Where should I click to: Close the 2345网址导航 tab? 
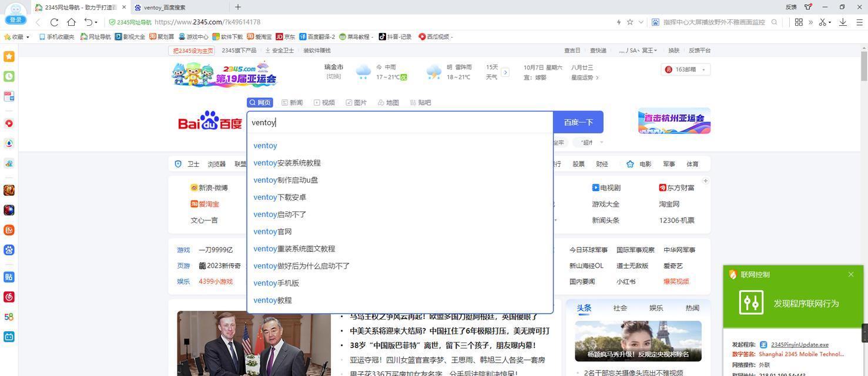(x=124, y=7)
